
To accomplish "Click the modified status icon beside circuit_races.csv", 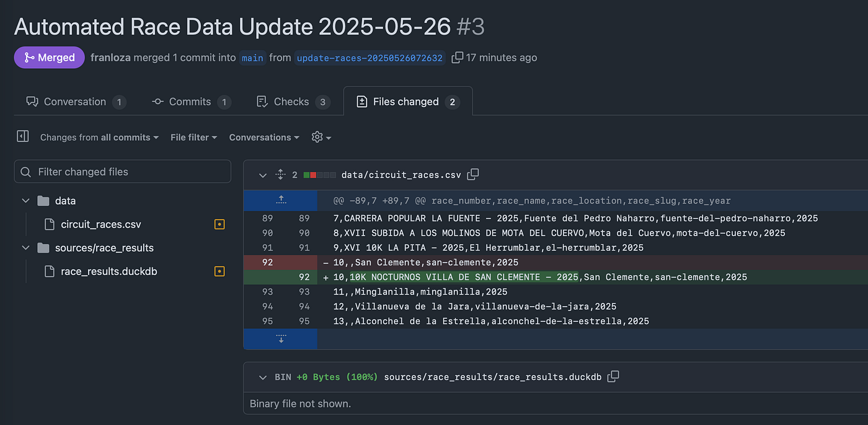I will [x=219, y=225].
